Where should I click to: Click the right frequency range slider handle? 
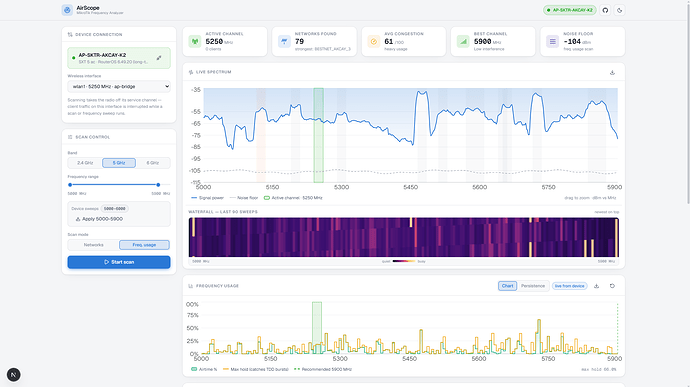click(158, 185)
